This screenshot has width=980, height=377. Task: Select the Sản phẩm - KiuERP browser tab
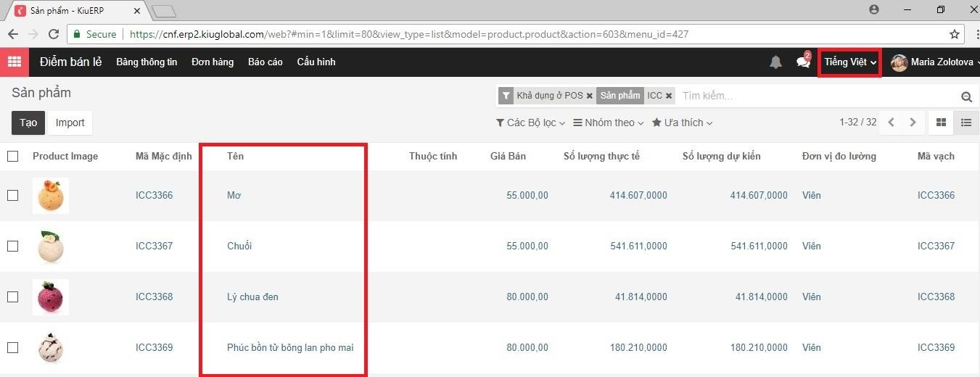tap(76, 11)
